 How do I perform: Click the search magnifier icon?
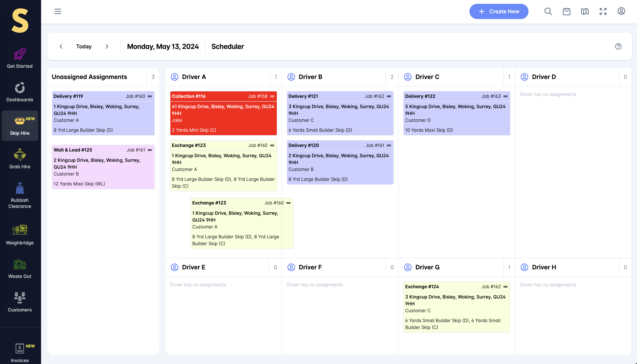click(548, 11)
